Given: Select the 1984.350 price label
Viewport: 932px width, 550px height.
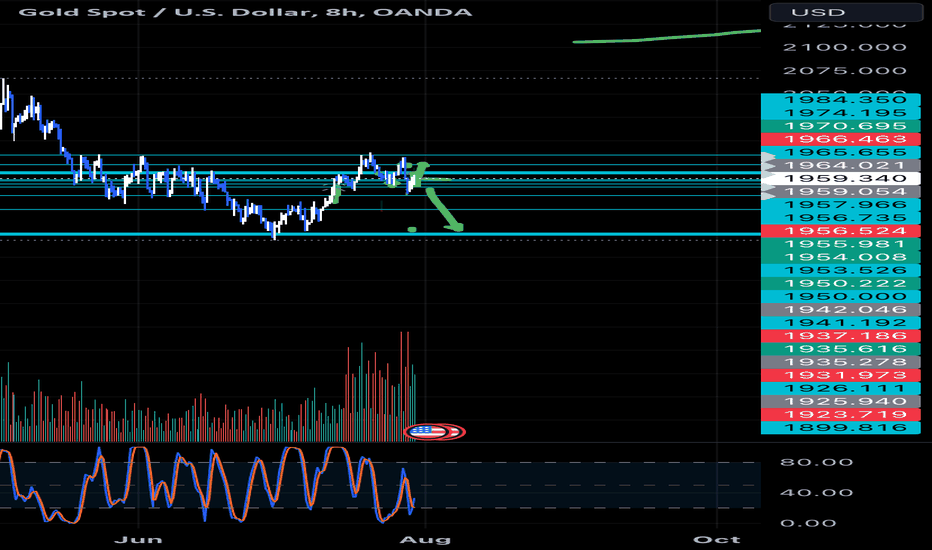Looking at the screenshot, I should pos(840,100).
